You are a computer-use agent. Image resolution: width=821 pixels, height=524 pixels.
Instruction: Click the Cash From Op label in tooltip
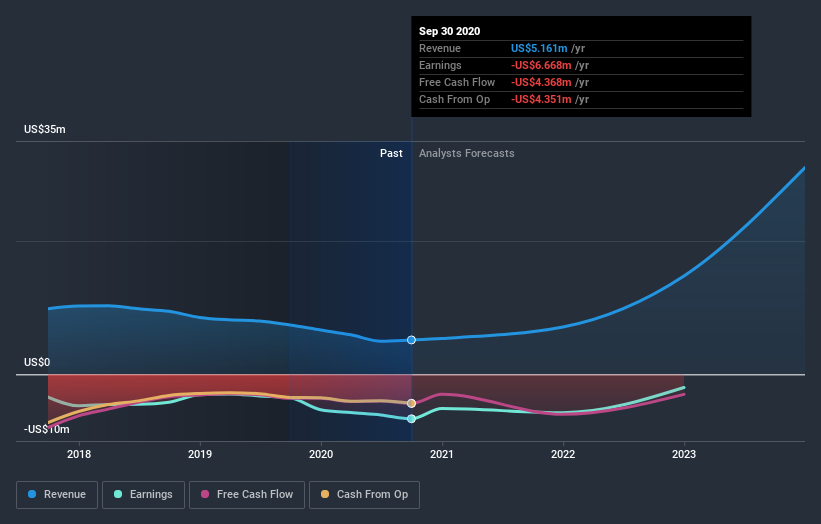(x=454, y=99)
